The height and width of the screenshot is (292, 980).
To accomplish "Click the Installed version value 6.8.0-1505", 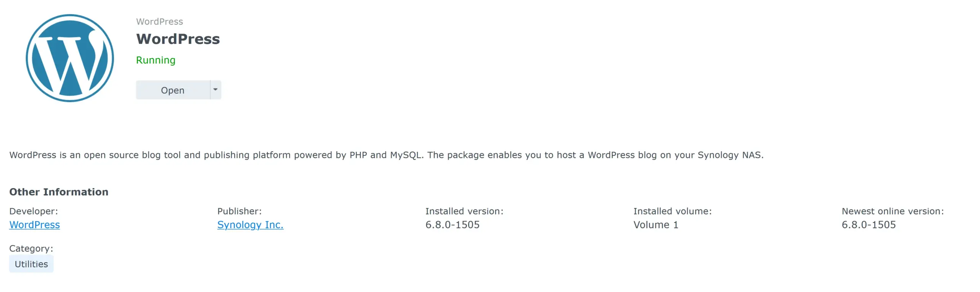I will [x=453, y=225].
